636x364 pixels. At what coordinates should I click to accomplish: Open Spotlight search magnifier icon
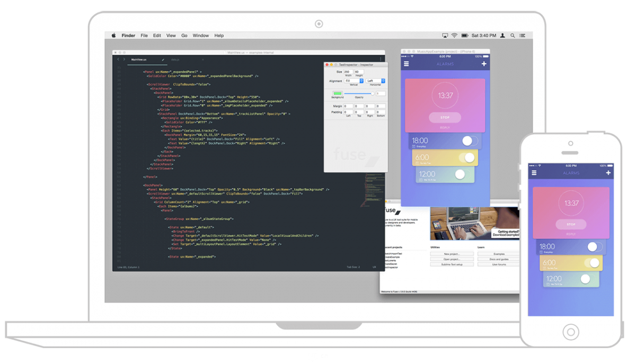[x=513, y=35]
